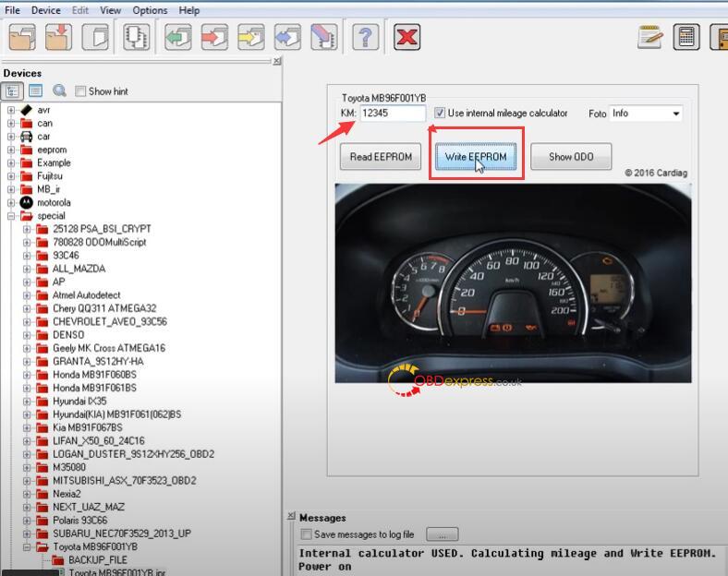
Task: Click the save-to-folder icon with red arrow
Action: click(58, 37)
